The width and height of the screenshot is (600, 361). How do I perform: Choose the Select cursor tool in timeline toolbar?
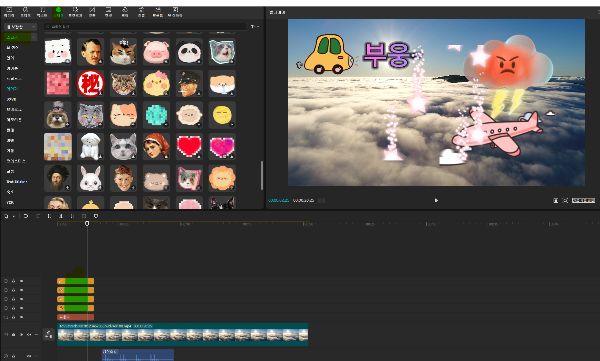[6, 216]
